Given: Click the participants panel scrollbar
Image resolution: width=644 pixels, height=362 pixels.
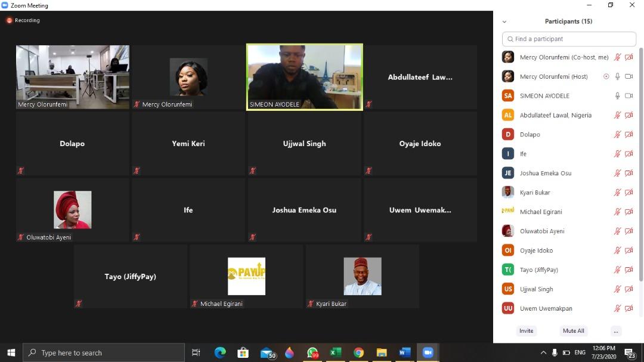Looking at the screenshot, I should pyautogui.click(x=640, y=165).
